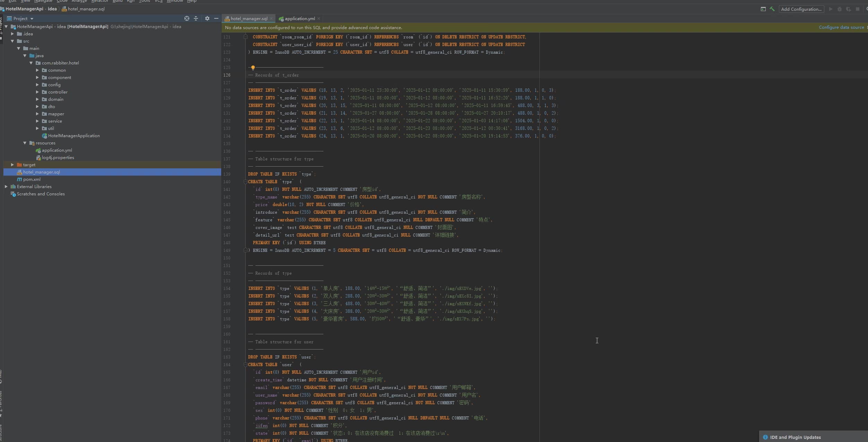The image size is (868, 442).
Task: Click the Collapse All icon in Project panel
Action: pos(196,18)
